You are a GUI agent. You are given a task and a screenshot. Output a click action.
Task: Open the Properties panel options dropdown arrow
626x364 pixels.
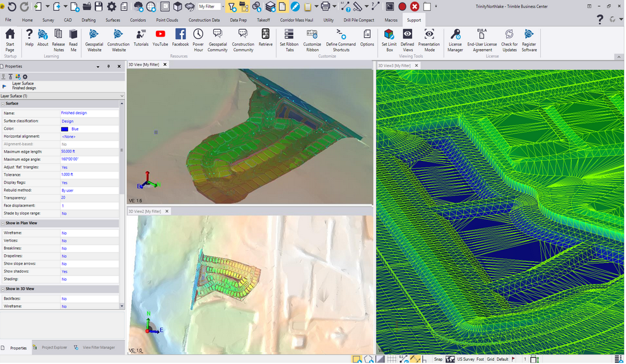coord(98,67)
